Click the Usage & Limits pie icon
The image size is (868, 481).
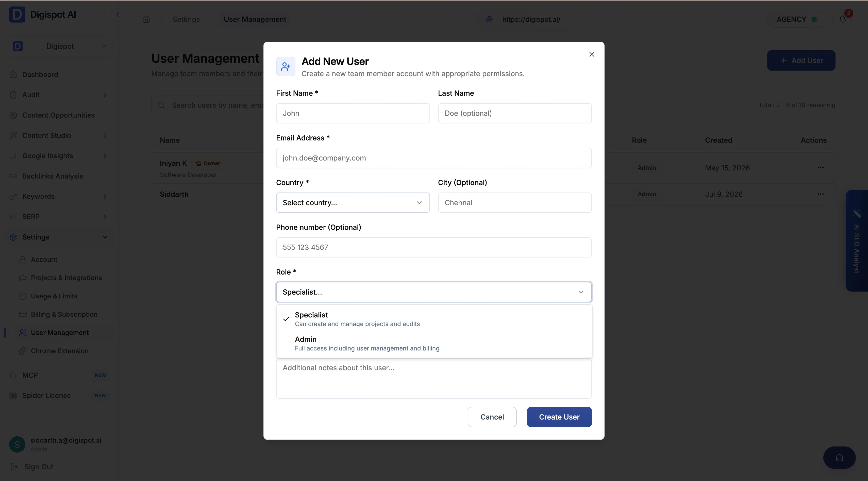click(x=23, y=296)
